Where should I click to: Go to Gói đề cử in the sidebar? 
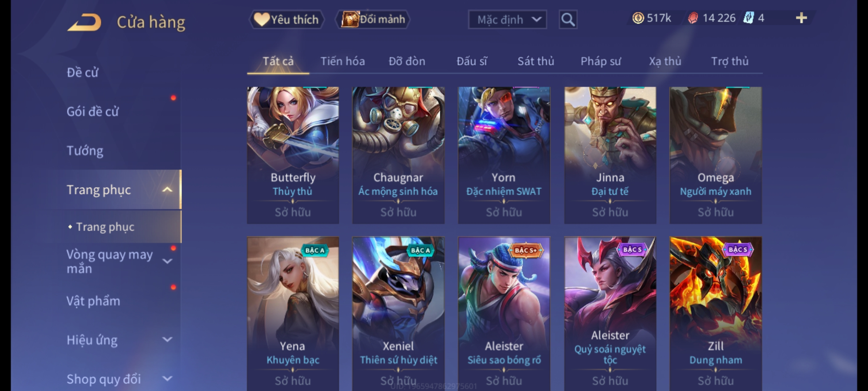(93, 112)
